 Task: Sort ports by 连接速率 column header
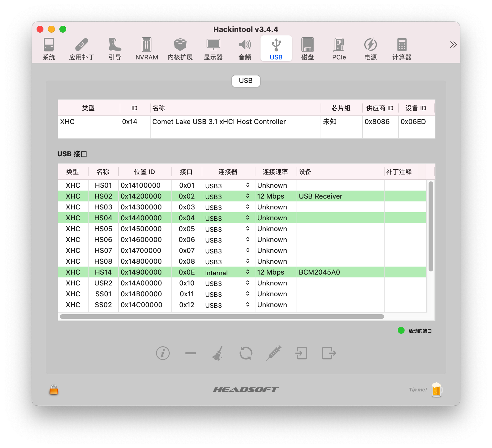click(x=275, y=172)
